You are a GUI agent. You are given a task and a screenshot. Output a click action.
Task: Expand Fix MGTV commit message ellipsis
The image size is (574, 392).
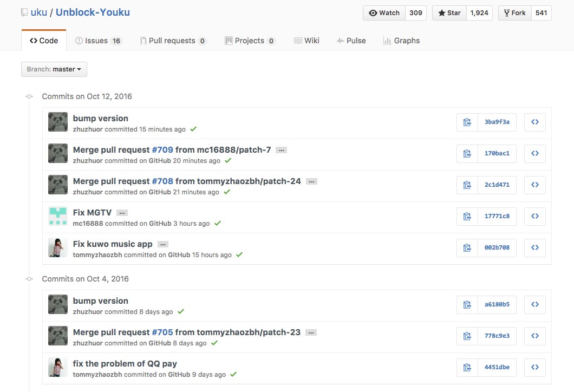coord(122,213)
